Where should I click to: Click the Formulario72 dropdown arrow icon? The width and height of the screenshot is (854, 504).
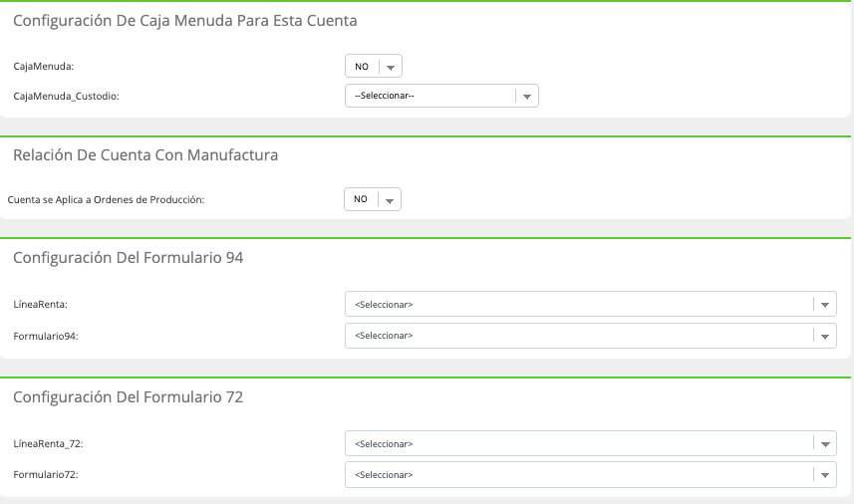(825, 476)
